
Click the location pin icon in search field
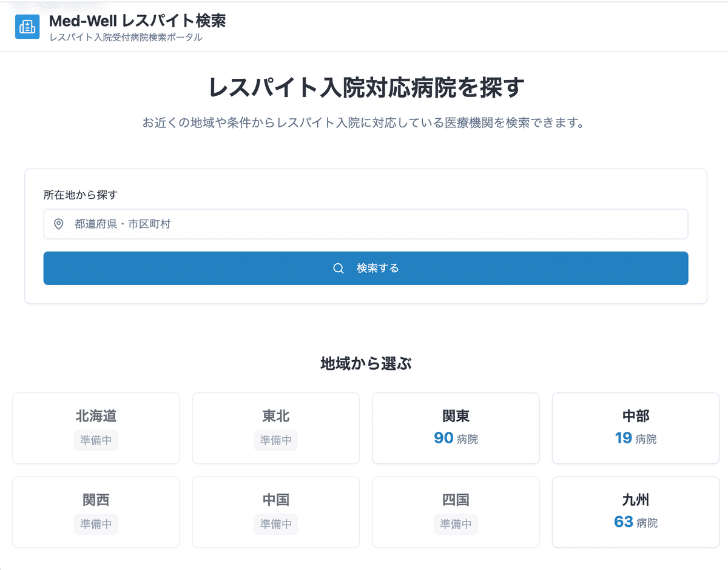pyautogui.click(x=59, y=224)
